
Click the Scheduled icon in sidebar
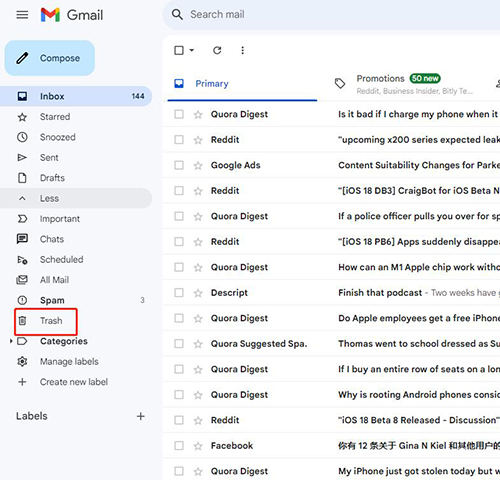point(22,259)
